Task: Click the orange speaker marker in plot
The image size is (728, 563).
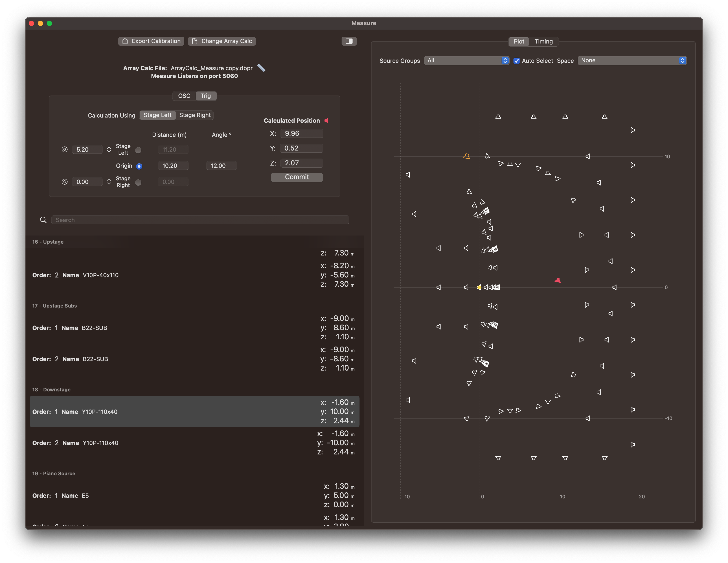Action: [466, 156]
